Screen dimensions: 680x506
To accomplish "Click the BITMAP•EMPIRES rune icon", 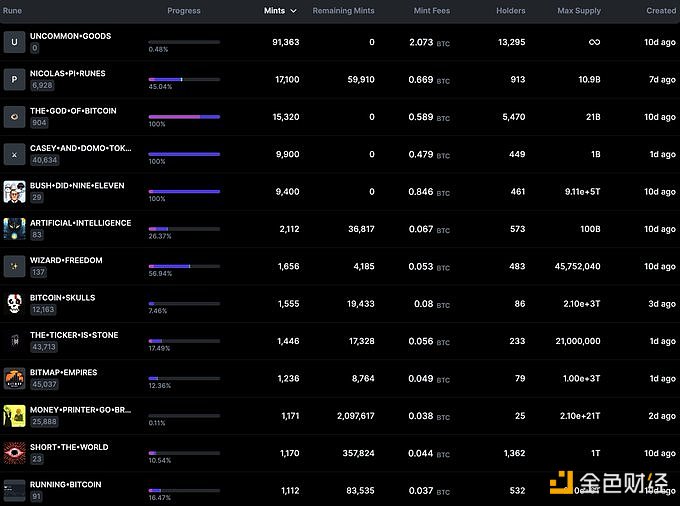I will 14,379.
